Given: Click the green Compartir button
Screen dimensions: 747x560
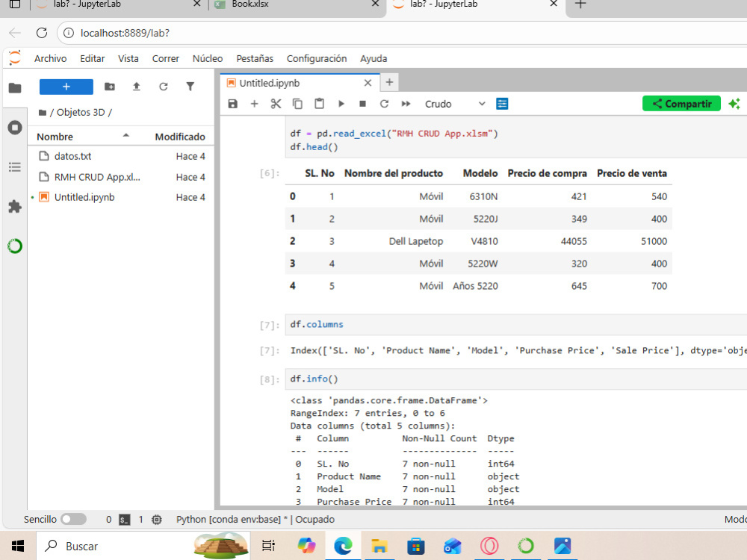Looking at the screenshot, I should click(681, 104).
